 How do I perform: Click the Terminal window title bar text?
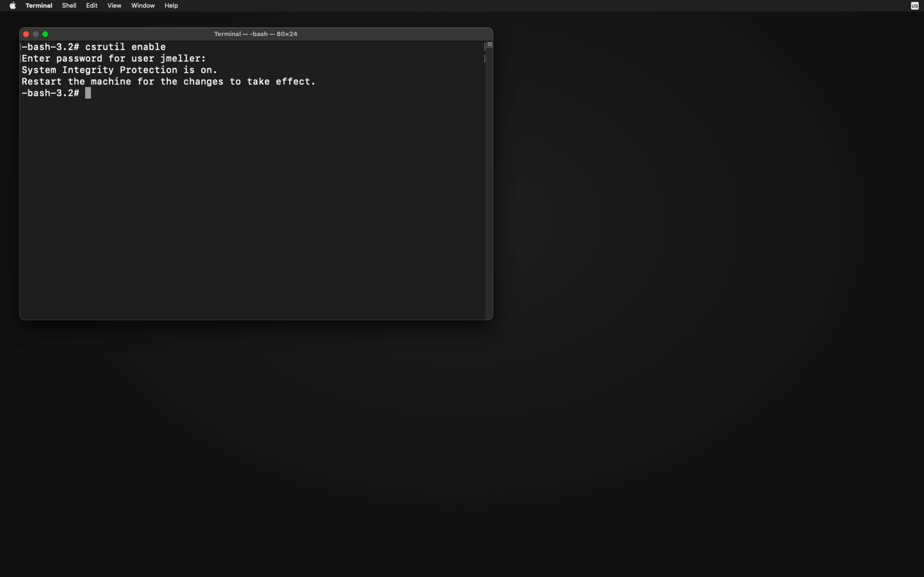[x=255, y=34]
